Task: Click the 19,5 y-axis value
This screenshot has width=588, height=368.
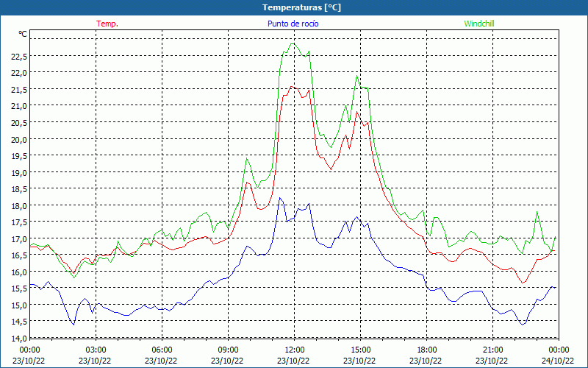Action: 19,156
